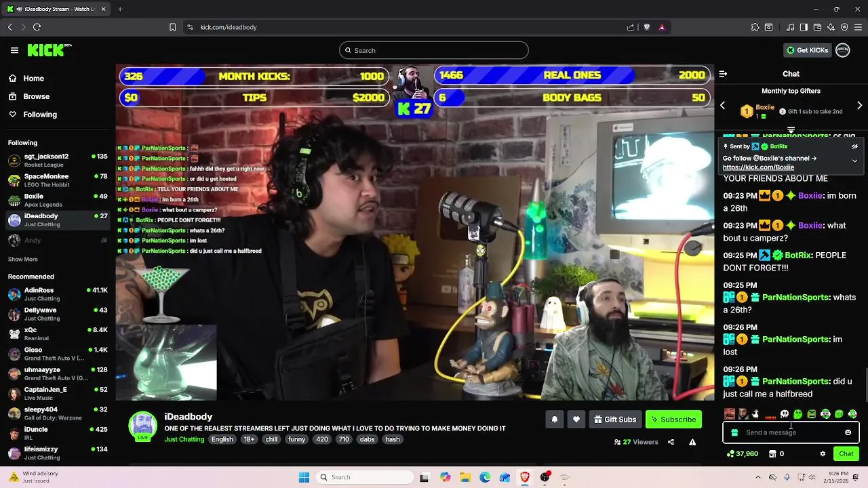The width and height of the screenshot is (868, 488).
Task: Open the channel shop storefront icon
Action: click(x=772, y=454)
